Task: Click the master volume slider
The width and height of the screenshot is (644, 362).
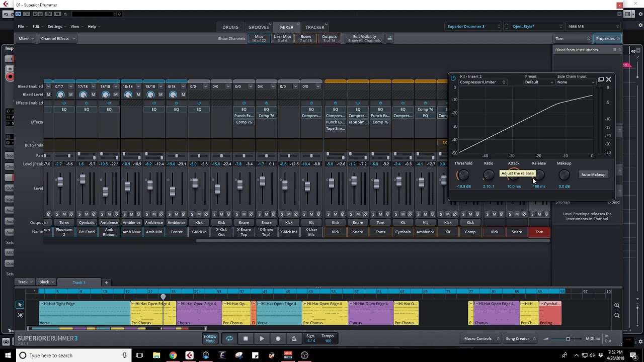Action: pyautogui.click(x=568, y=339)
